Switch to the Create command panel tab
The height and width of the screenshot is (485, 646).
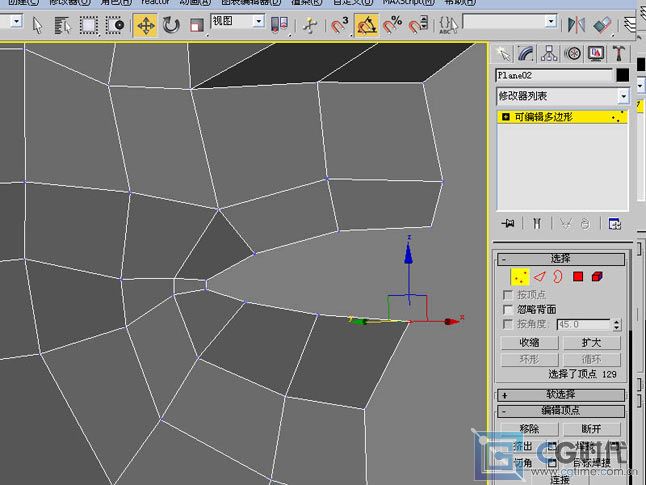coord(503,54)
